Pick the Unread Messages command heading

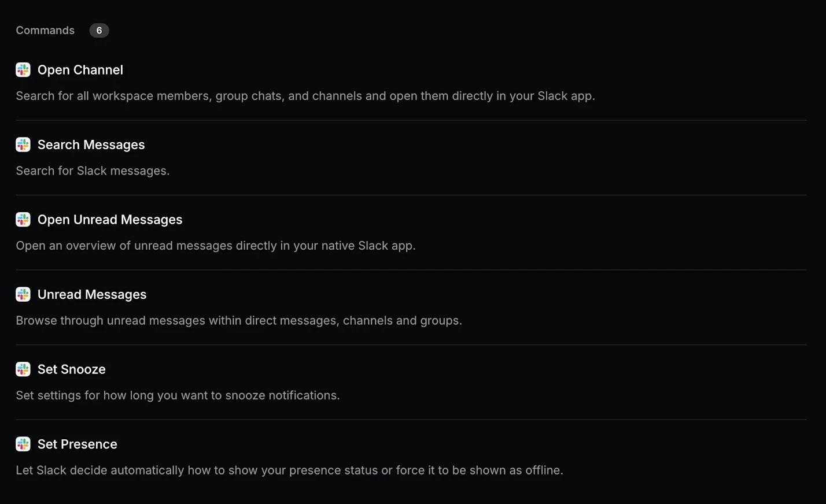point(91,294)
